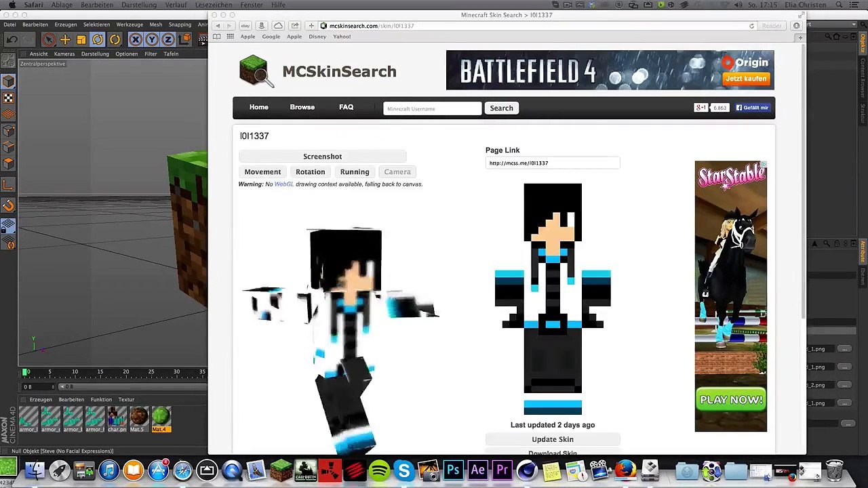Click the Screenshot button
The height and width of the screenshot is (488, 868).
pos(322,157)
